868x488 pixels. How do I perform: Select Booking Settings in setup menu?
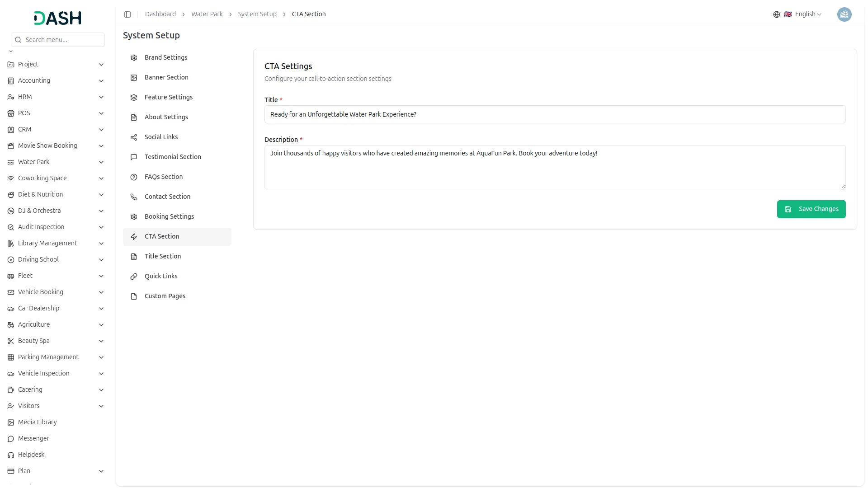point(169,217)
